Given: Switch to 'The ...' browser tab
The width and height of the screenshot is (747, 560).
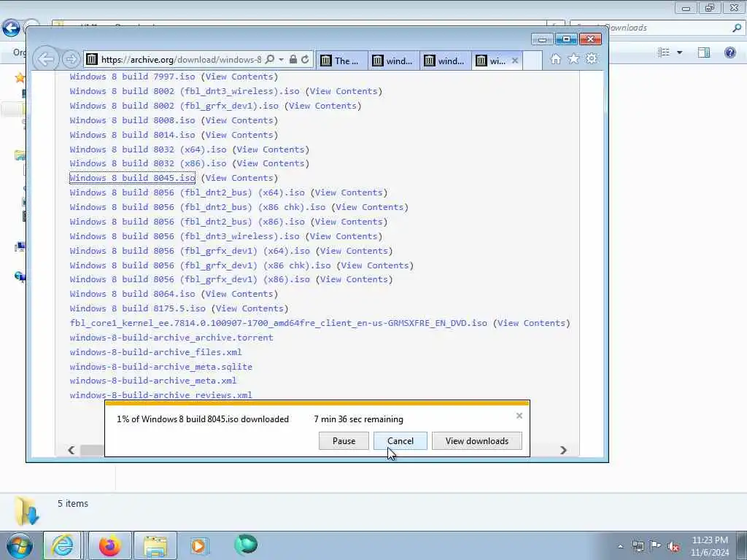Looking at the screenshot, I should [x=341, y=61].
